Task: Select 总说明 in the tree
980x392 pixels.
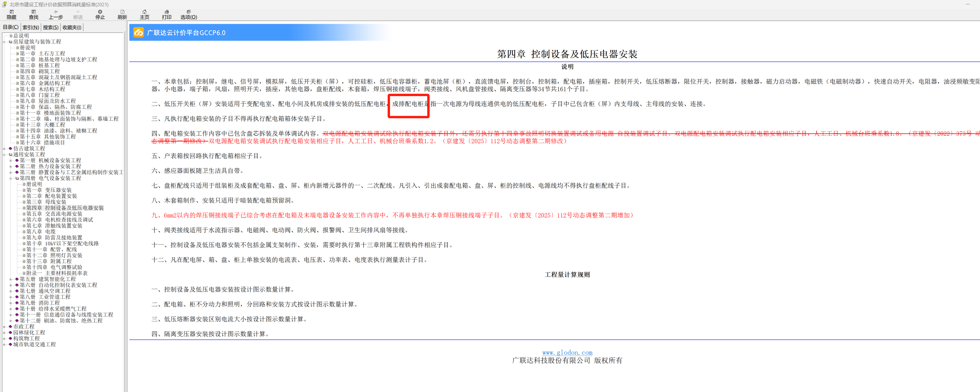Action: tap(21, 36)
